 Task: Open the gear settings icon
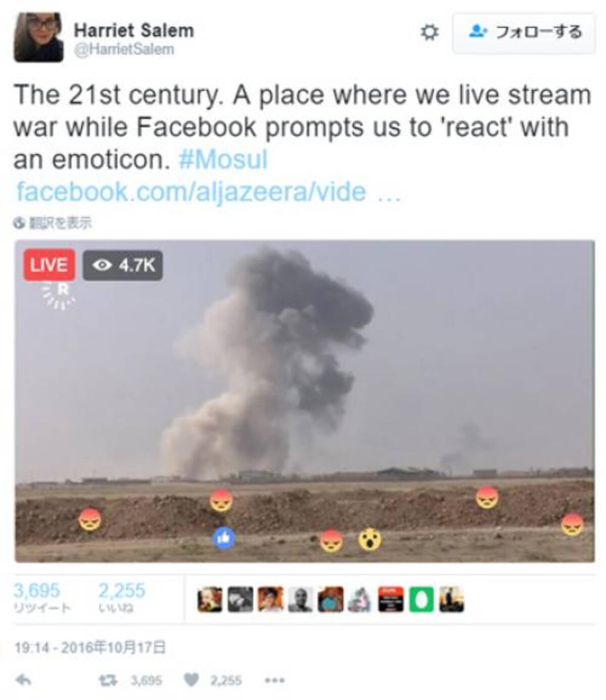[429, 33]
